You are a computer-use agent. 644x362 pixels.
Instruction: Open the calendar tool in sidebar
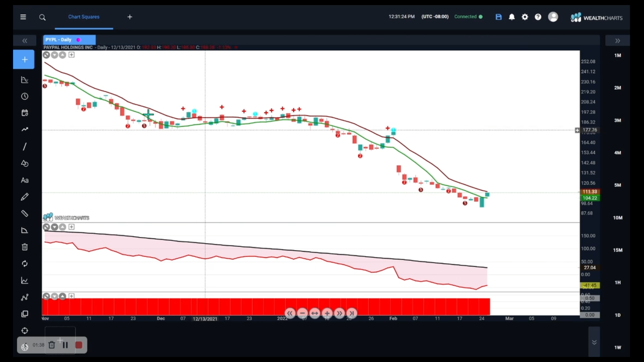click(24, 113)
